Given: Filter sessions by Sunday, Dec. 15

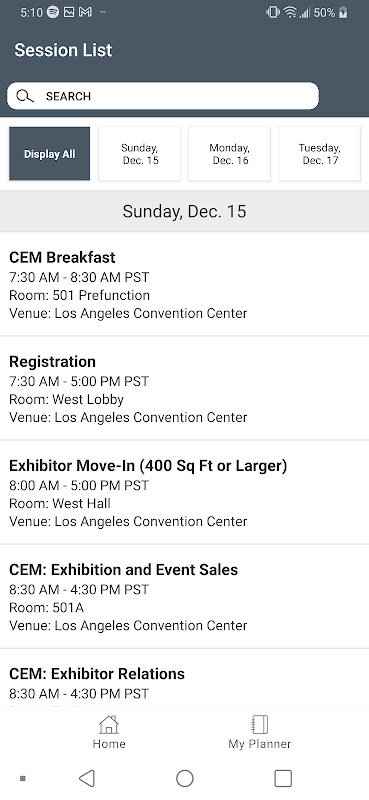Looking at the screenshot, I should [139, 154].
